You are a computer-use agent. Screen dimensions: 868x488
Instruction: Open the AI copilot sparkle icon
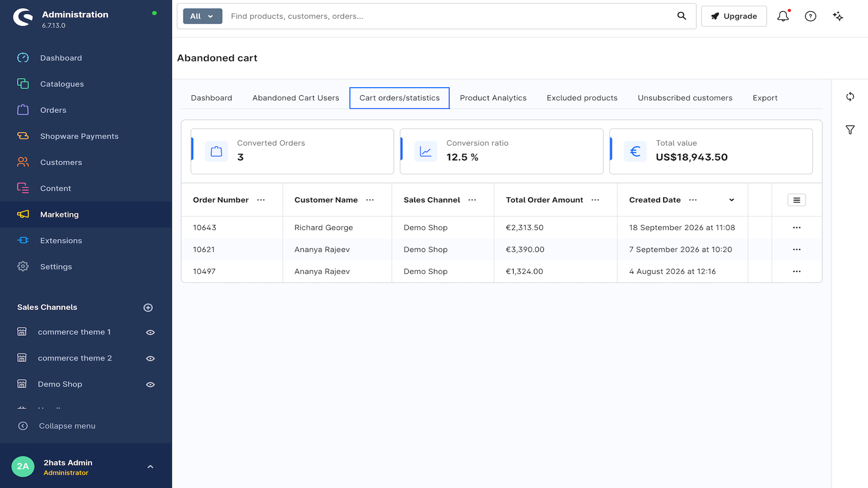coord(838,16)
